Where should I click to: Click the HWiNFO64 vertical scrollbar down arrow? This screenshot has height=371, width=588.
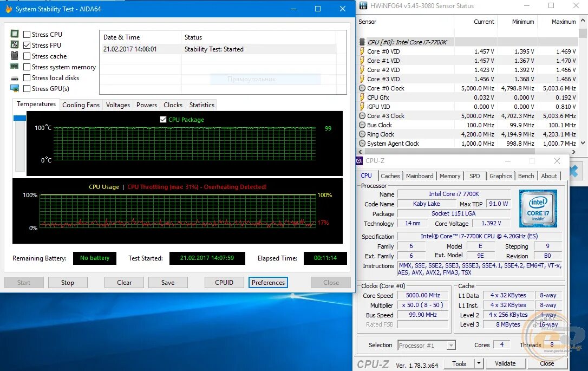583,143
